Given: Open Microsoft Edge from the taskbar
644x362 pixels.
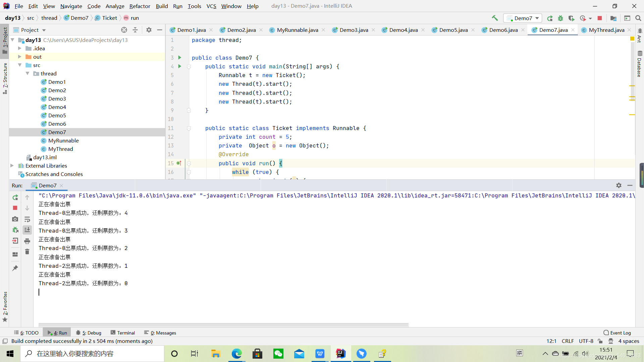Looking at the screenshot, I should click(236, 354).
